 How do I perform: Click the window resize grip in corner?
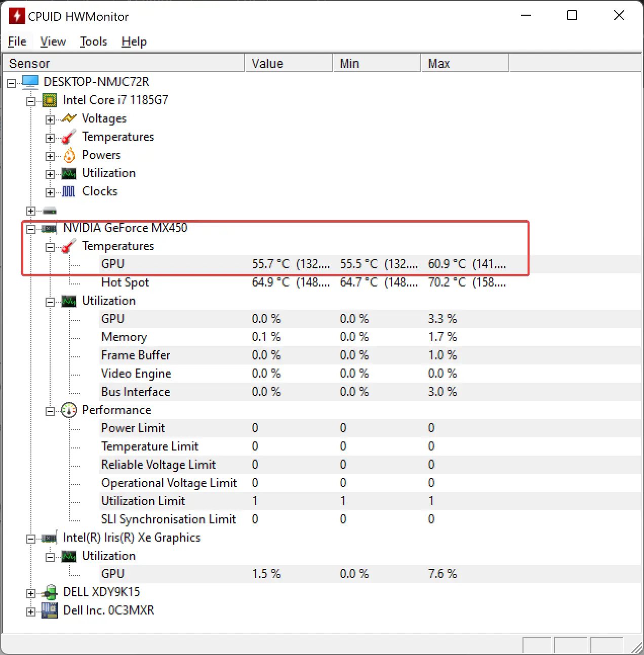point(636,647)
